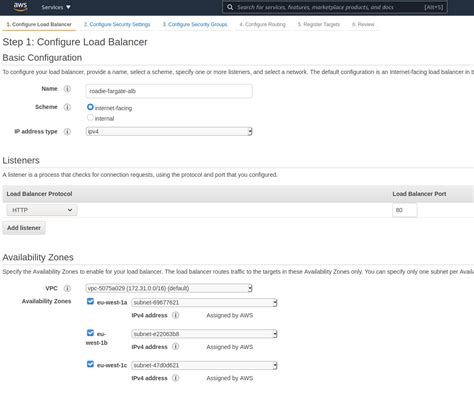Uncheck the eu-west-1b availability zone
This screenshot has height=406, width=474.
[x=90, y=333]
